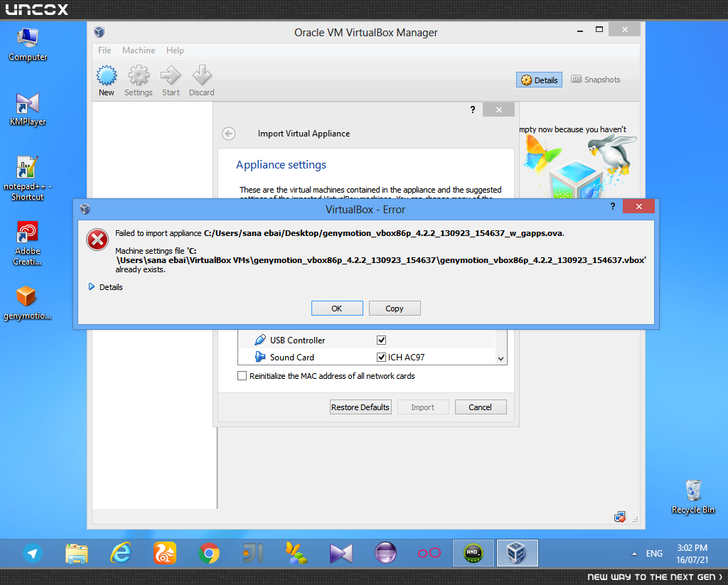This screenshot has width=728, height=585.
Task: Toggle the Sound Card ICH AC97 checkbox
Action: tap(381, 357)
